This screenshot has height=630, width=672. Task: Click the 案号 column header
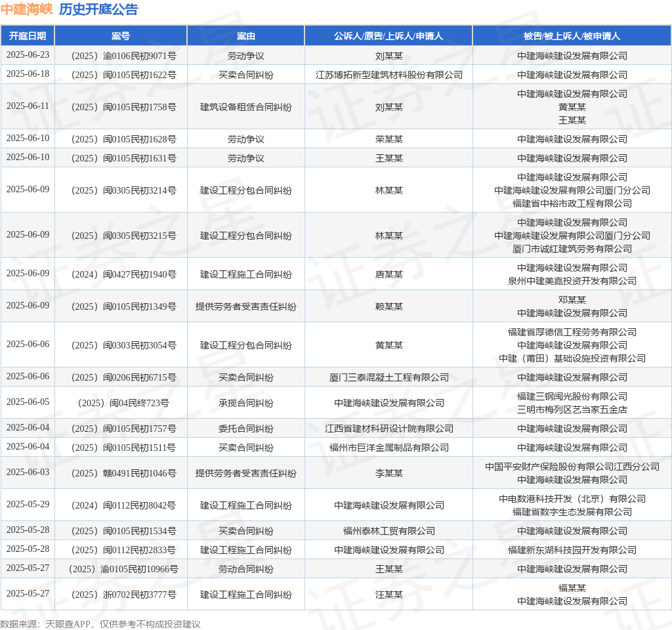point(121,36)
